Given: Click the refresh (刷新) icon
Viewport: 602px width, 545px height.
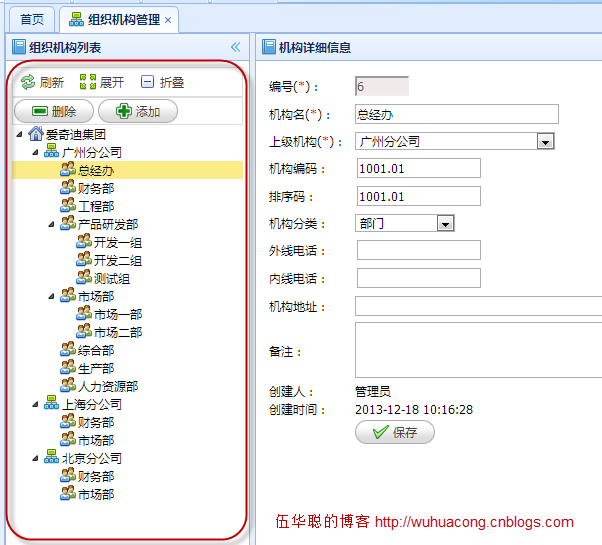Looking at the screenshot, I should (28, 82).
